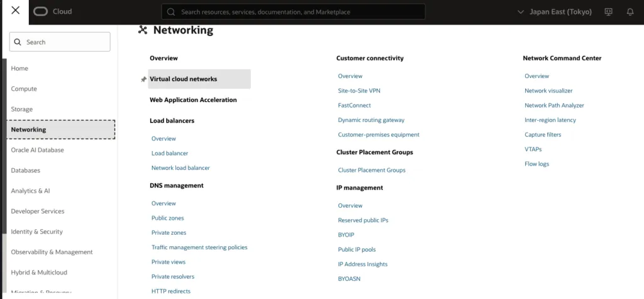Image resolution: width=644 pixels, height=299 pixels.
Task: Unpin Virtual cloud networks using the pin icon
Action: click(143, 79)
